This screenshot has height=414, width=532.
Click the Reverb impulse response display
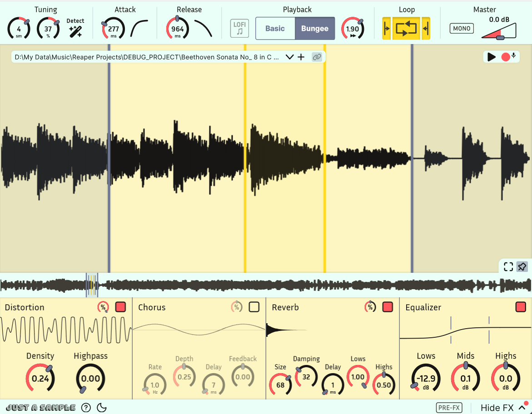click(x=333, y=330)
